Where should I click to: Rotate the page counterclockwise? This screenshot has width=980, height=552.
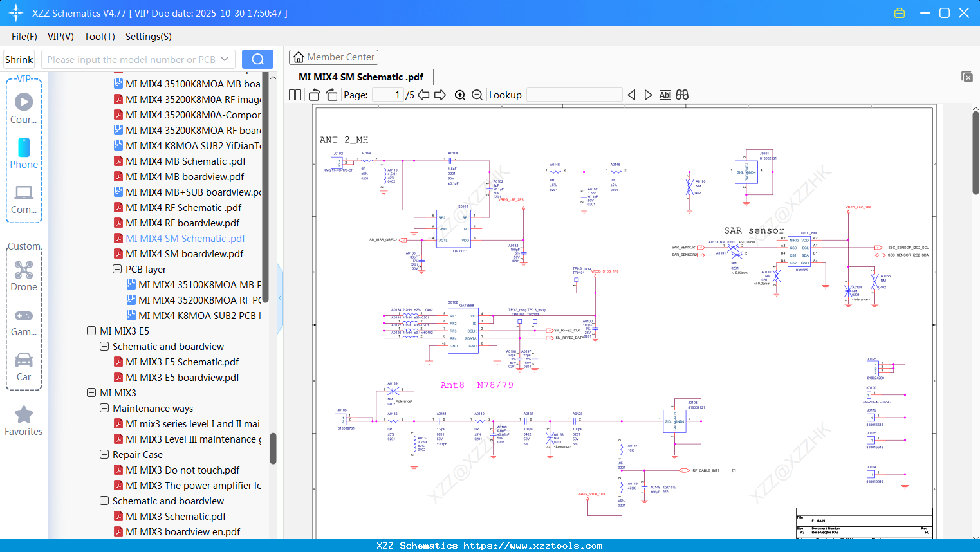[x=315, y=95]
